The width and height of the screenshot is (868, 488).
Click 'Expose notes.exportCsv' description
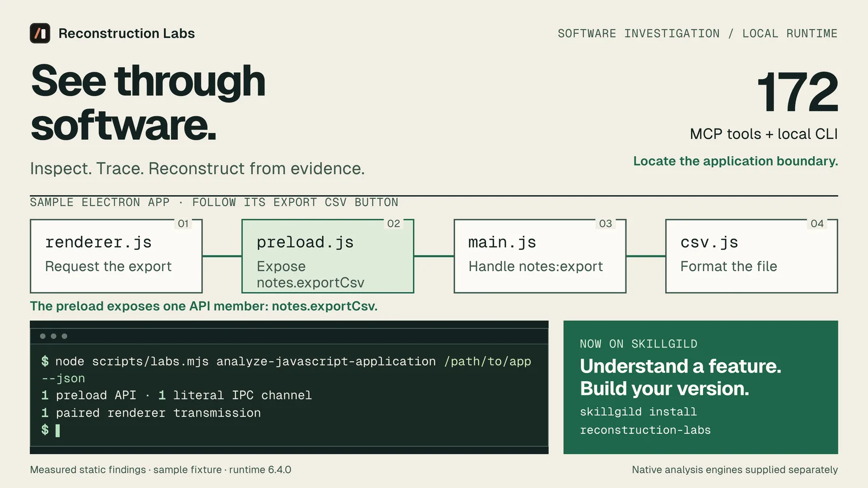click(x=310, y=274)
